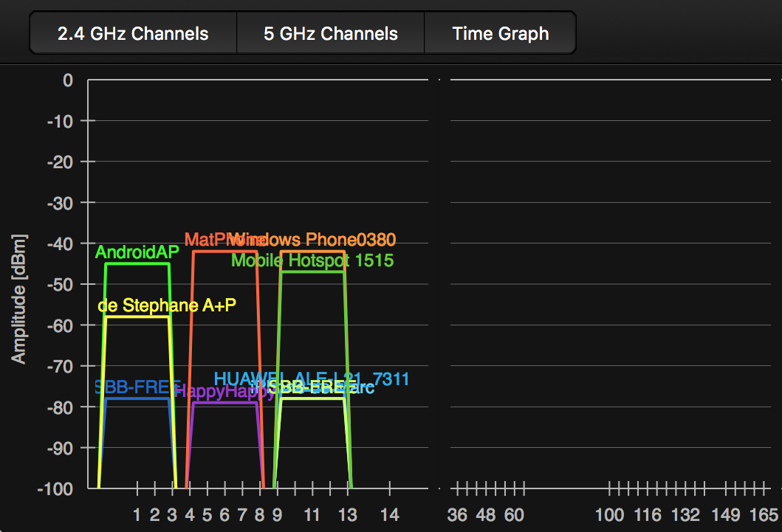Click the -40 amplitude axis label

pos(60,244)
